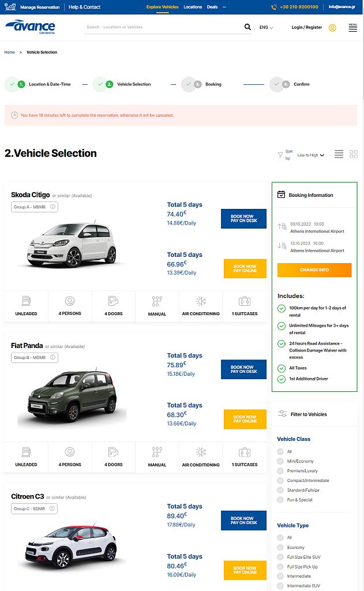Screen dimensions: 364x591
Task: Click the Booking Information calendar icon
Action: tap(281, 194)
